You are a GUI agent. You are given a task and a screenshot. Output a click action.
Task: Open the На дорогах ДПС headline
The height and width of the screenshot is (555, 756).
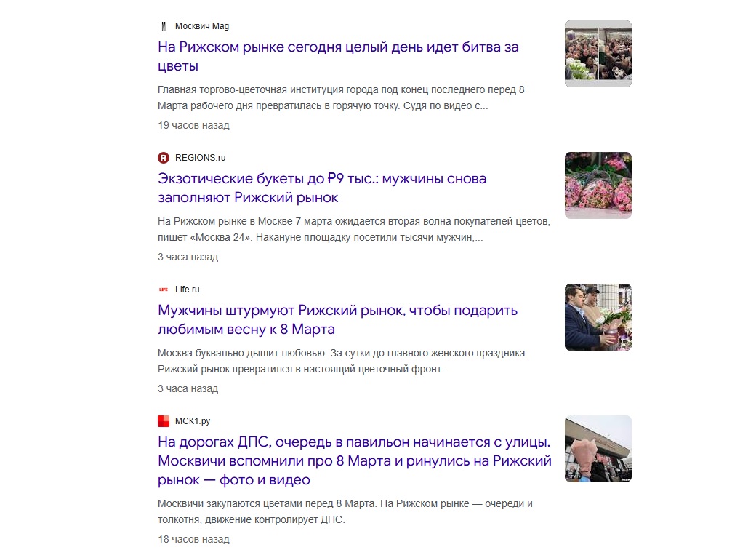pos(355,461)
